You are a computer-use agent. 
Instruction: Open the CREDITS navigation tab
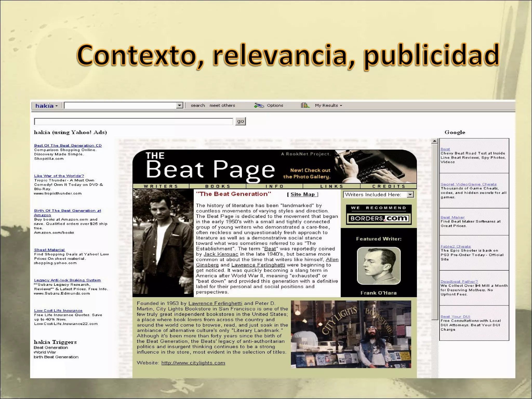coord(389,186)
